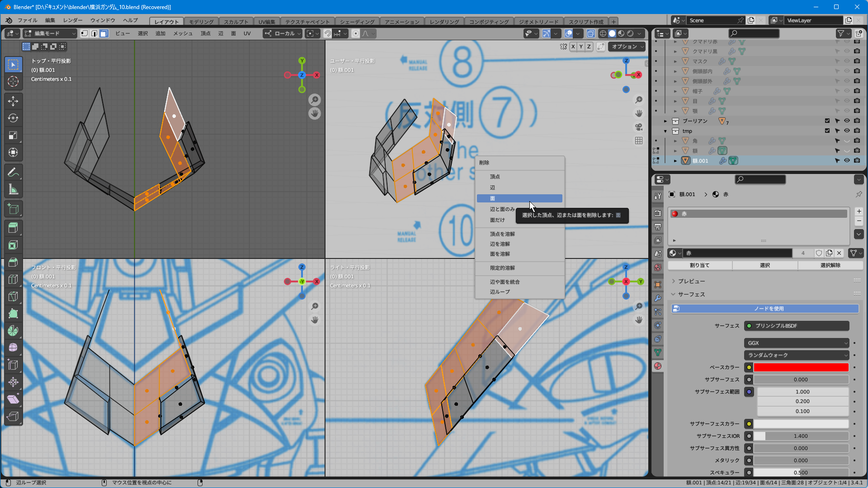Select the 3D Cursor tool
The height and width of the screenshot is (488, 868).
tap(13, 82)
